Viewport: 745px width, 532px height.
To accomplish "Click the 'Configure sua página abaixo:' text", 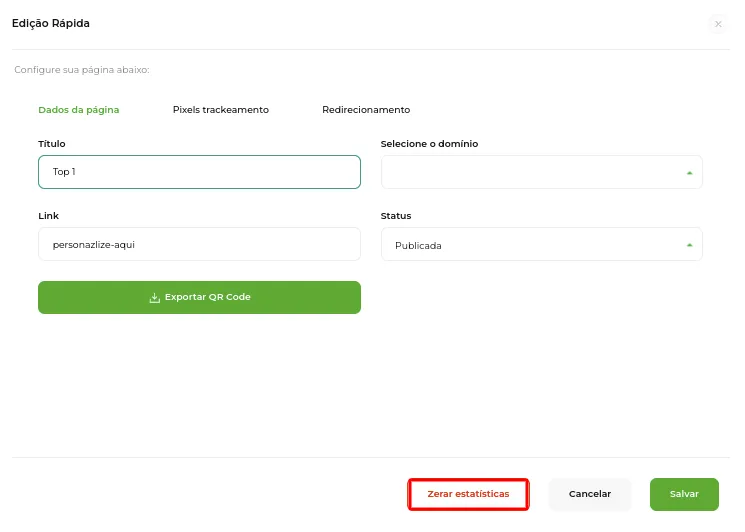I will coord(82,70).
